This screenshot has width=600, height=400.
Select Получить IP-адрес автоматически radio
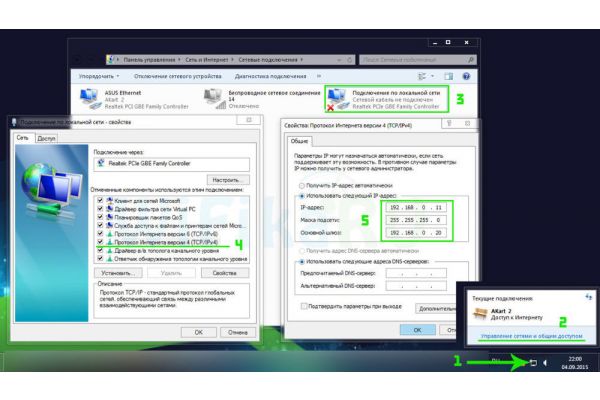pyautogui.click(x=302, y=186)
